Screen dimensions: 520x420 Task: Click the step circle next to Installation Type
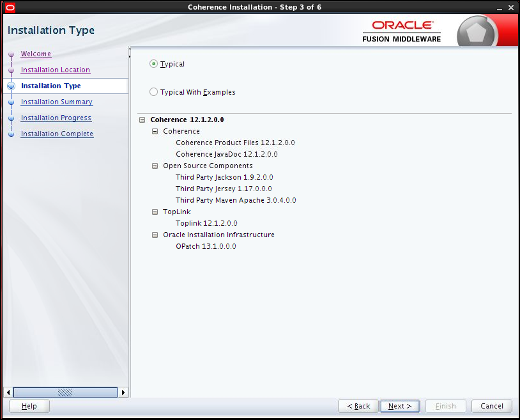11,86
